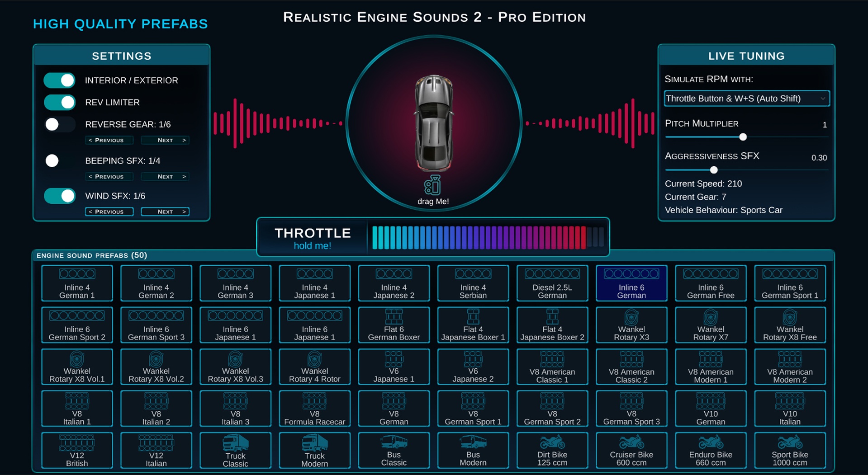Viewport: 868px width, 475px height.
Task: Click the Engine Sound Prefabs (50) header
Action: click(92, 255)
